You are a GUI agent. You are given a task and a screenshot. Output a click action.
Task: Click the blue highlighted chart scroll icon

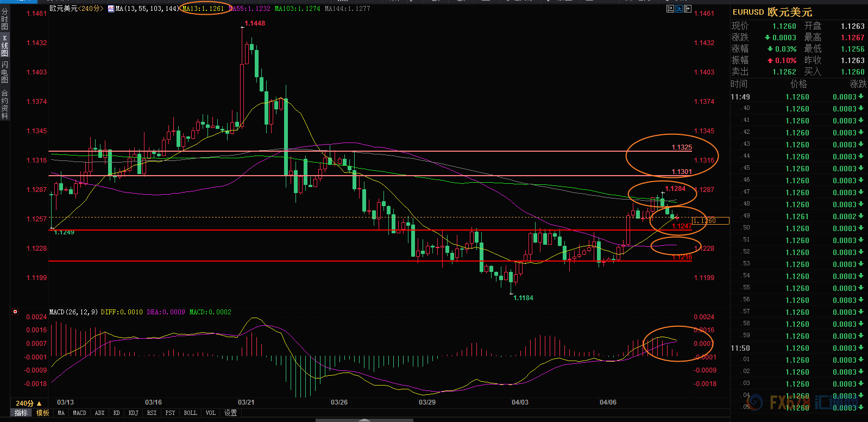(x=679, y=9)
